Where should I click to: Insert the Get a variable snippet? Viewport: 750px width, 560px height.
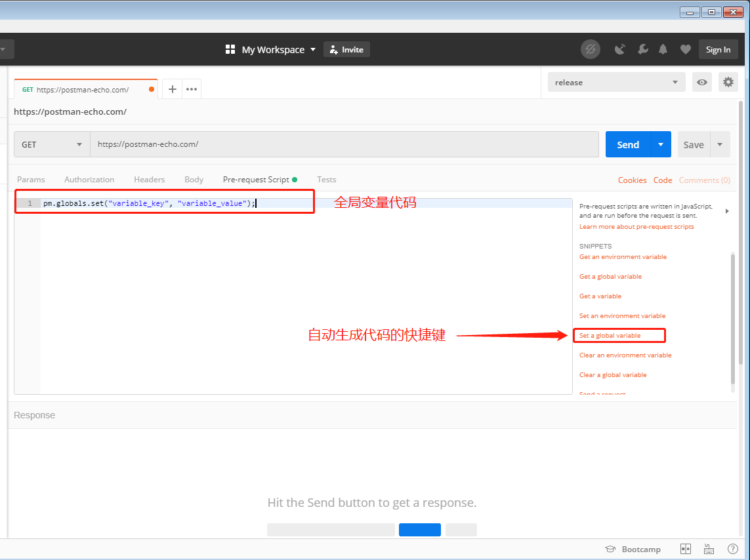tap(600, 296)
